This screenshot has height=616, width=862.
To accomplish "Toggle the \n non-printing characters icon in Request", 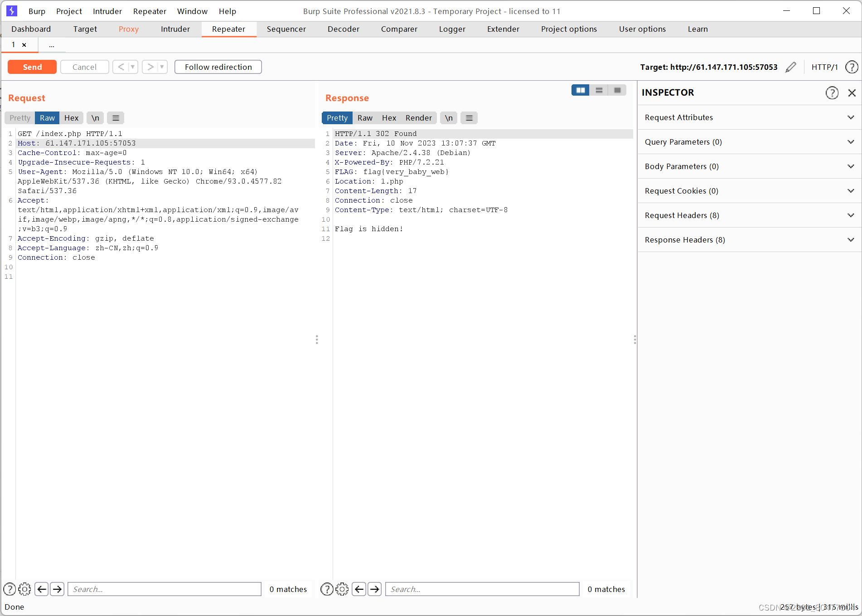I will coord(95,118).
